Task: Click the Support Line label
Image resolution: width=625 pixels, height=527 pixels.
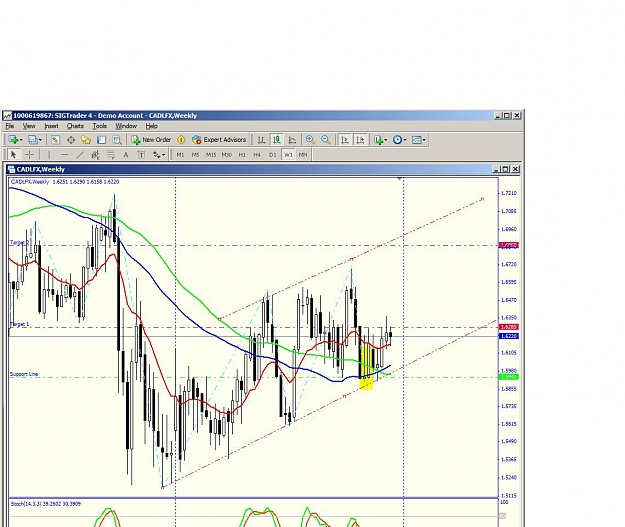Action: [24, 374]
